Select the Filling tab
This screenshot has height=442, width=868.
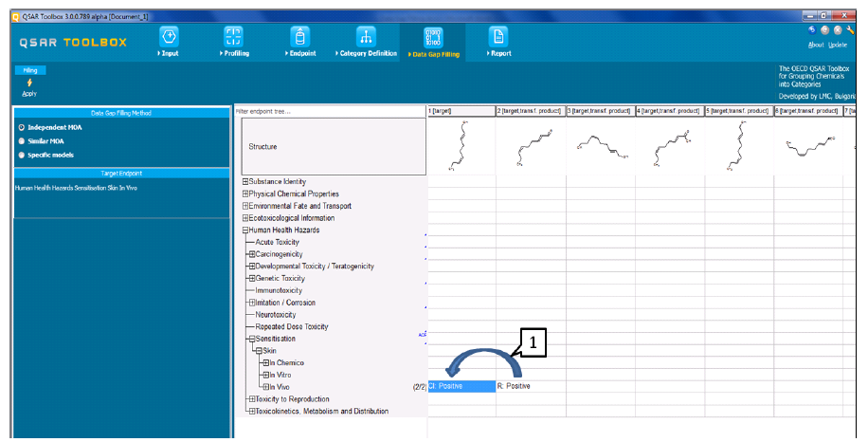click(x=30, y=70)
